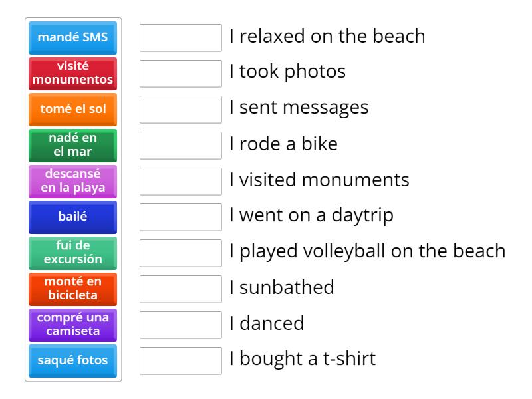Select the 'nadé en el mar' tile
This screenshot has height=399, width=532.
(x=73, y=145)
